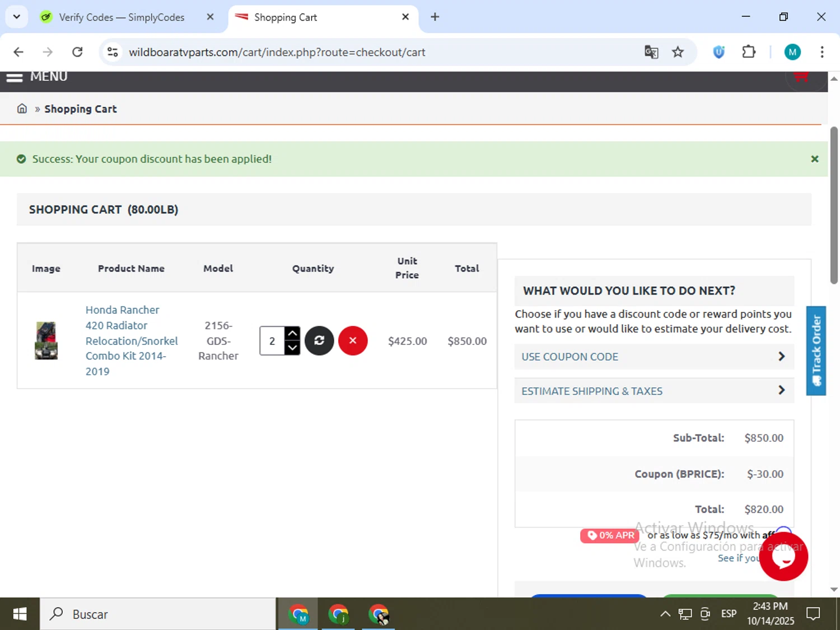
Task: Click the home breadcrumb icon
Action: click(22, 109)
